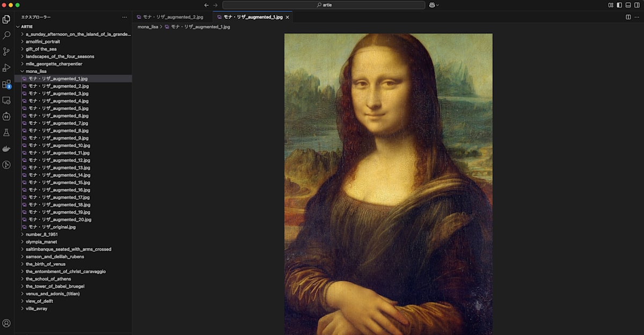
Task: Click モナ・リザ_augmented_1.jpg in the breadcrumb
Action: point(200,26)
